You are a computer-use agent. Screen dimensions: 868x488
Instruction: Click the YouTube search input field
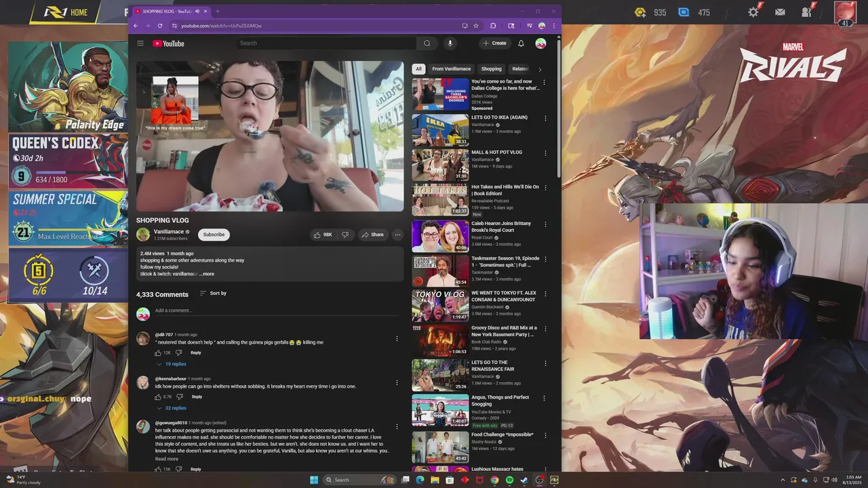[326, 43]
